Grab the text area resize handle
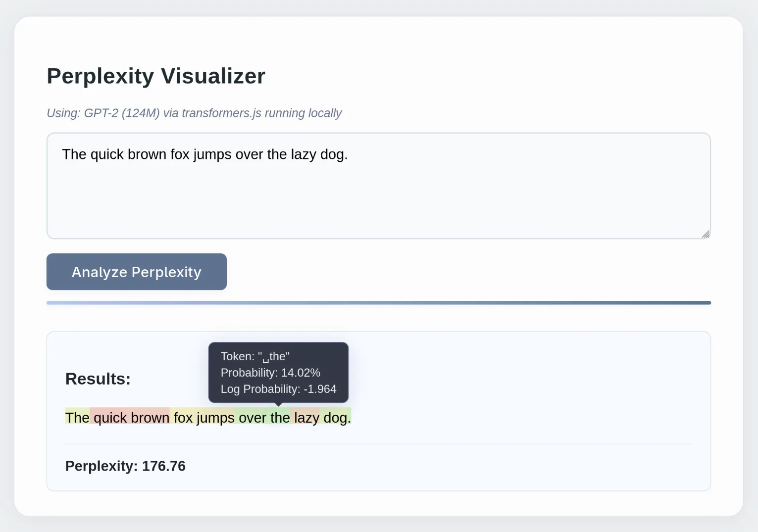Image resolution: width=758 pixels, height=532 pixels. (x=706, y=234)
